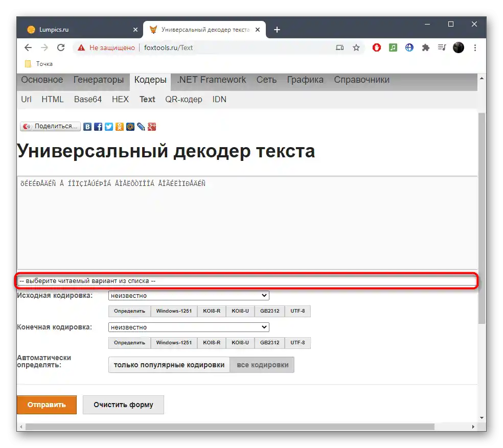Set target encoding to GB2312
Viewport: 503px width, 448px height.
click(270, 343)
